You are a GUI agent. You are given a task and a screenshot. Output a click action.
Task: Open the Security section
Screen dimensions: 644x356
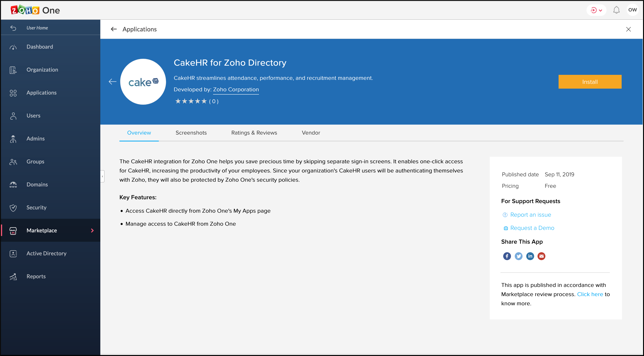coord(36,207)
